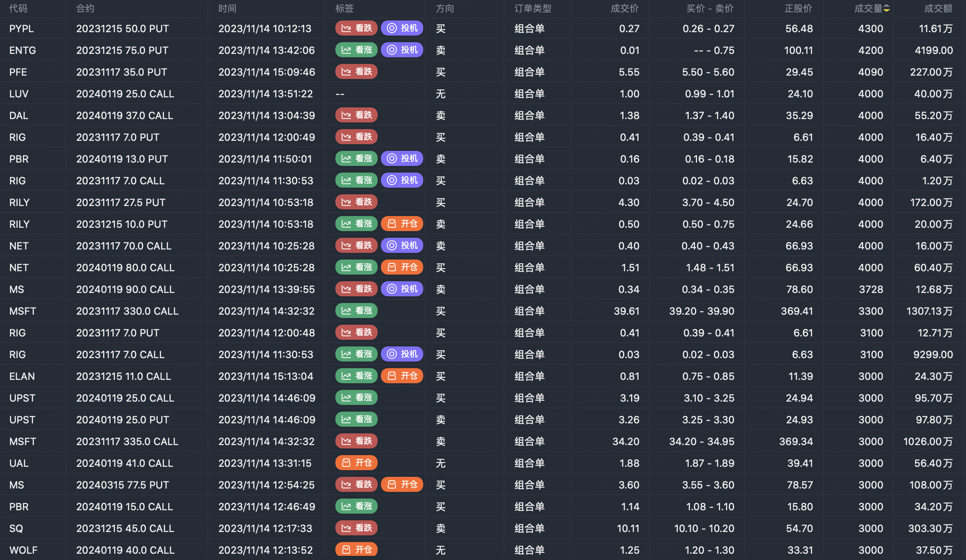Screen dimensions: 966x560
Task: Click the 开仓 tag in RILY 10.0 PUT row
Action: (x=402, y=224)
